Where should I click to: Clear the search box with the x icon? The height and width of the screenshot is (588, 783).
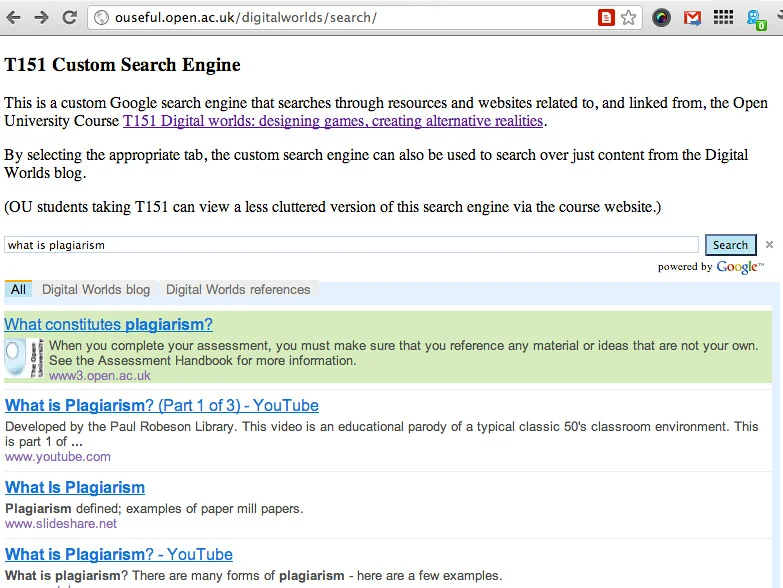point(769,245)
